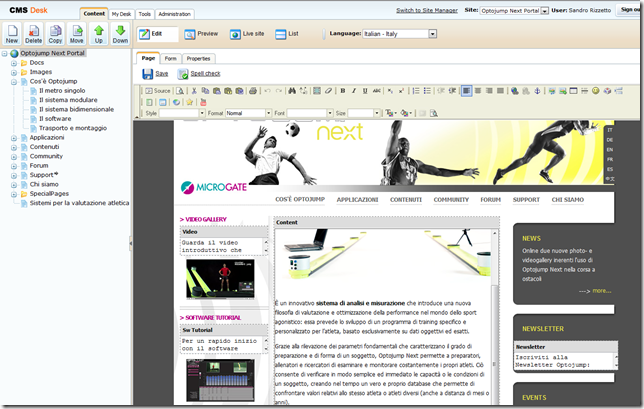
Task: Select the Page tab
Action: point(148,58)
